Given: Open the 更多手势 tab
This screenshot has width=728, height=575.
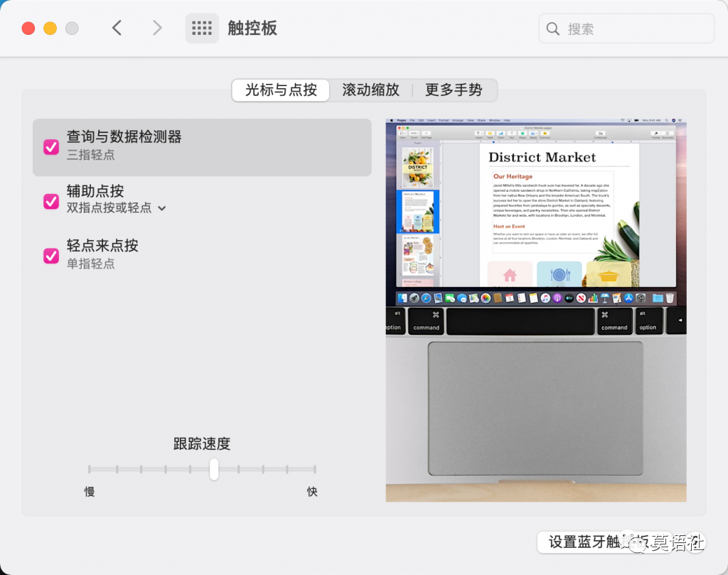Looking at the screenshot, I should (x=454, y=90).
